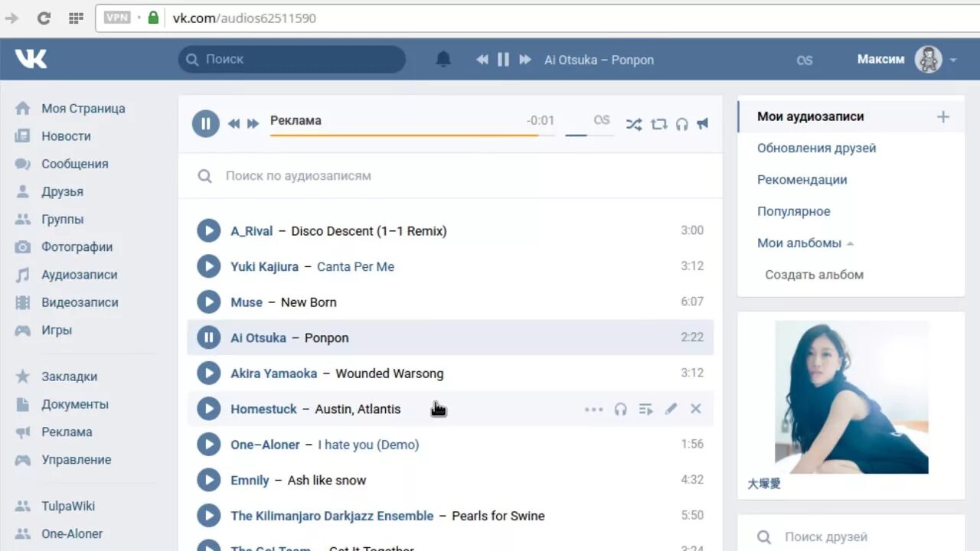
Task: Click artist link Yuki Kajiura
Action: [264, 266]
